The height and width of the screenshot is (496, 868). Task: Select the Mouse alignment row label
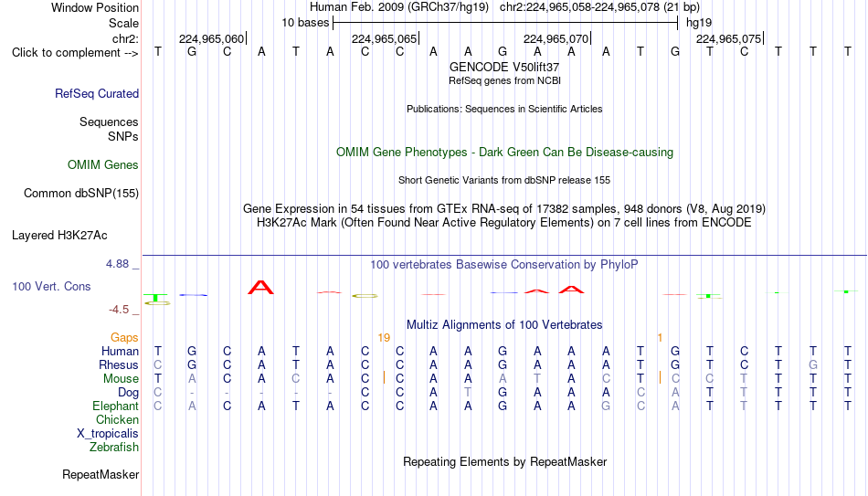[x=121, y=379]
